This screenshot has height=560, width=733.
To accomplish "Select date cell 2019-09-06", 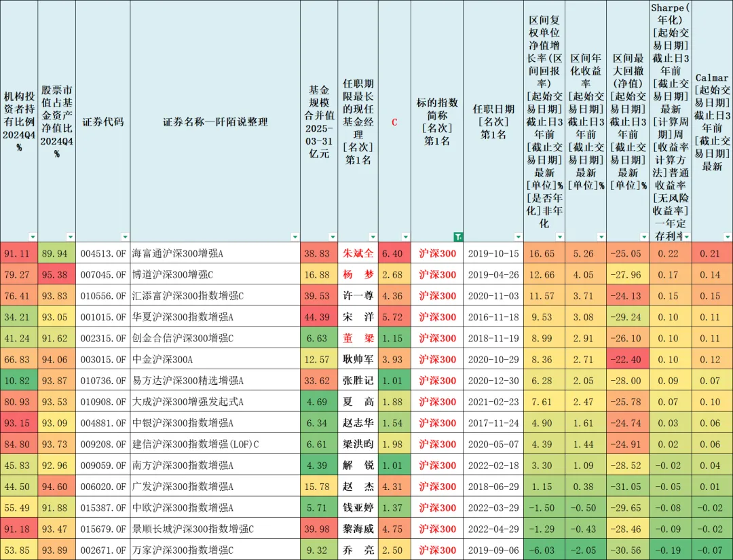I will pyautogui.click(x=493, y=550).
